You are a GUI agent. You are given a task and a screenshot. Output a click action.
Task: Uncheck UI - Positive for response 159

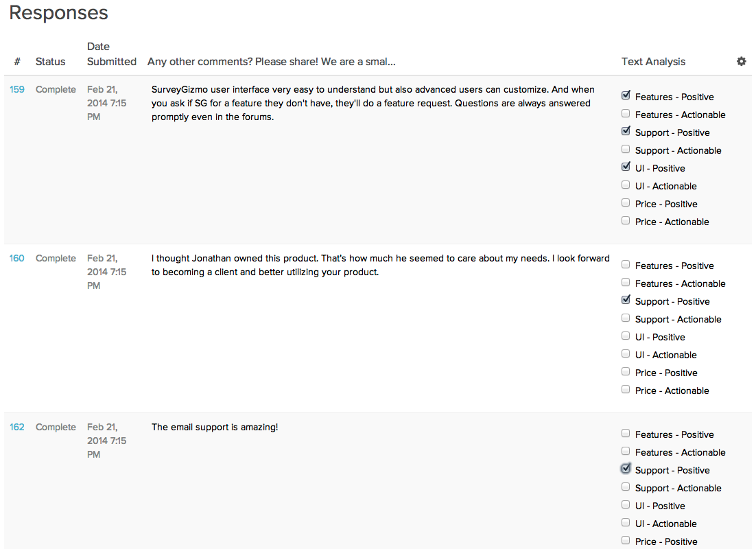click(626, 167)
